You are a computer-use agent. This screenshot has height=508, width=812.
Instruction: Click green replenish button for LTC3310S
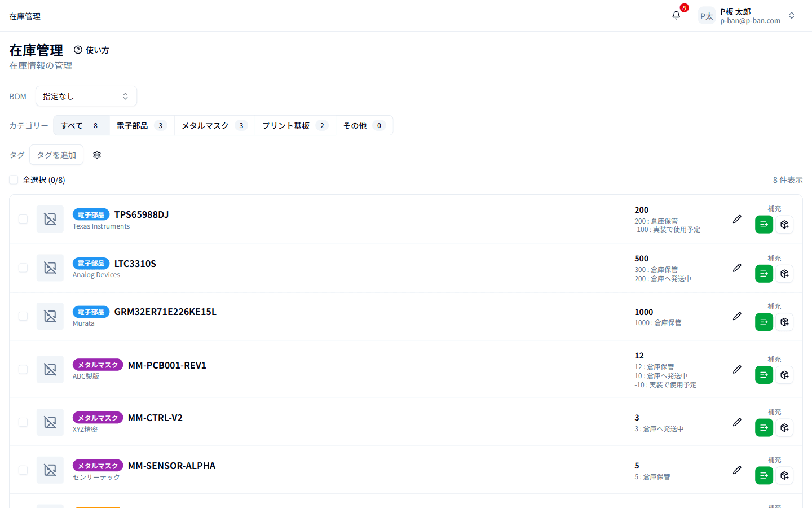point(764,274)
